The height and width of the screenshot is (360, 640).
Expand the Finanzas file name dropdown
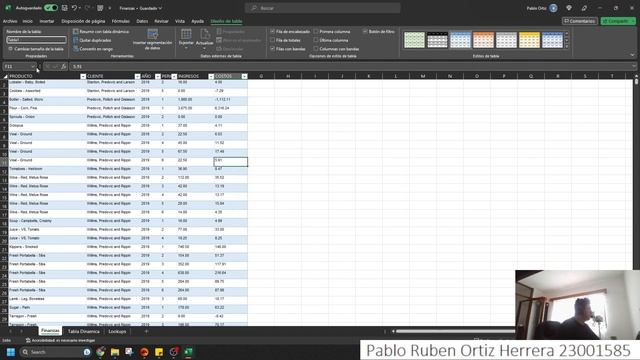pos(160,8)
